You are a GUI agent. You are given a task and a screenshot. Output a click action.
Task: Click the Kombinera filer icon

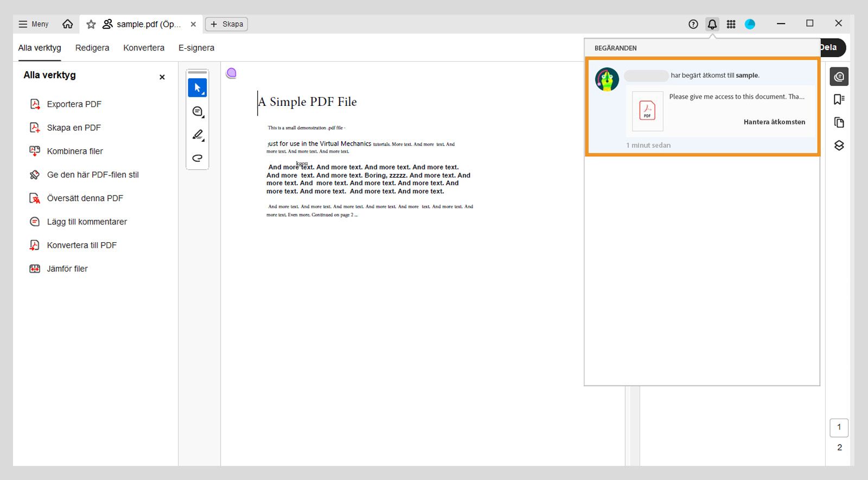pos(35,151)
